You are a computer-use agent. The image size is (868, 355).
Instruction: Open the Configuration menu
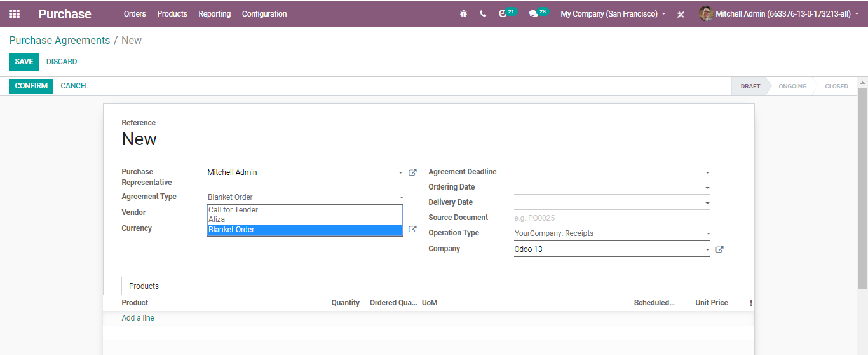[x=264, y=13]
